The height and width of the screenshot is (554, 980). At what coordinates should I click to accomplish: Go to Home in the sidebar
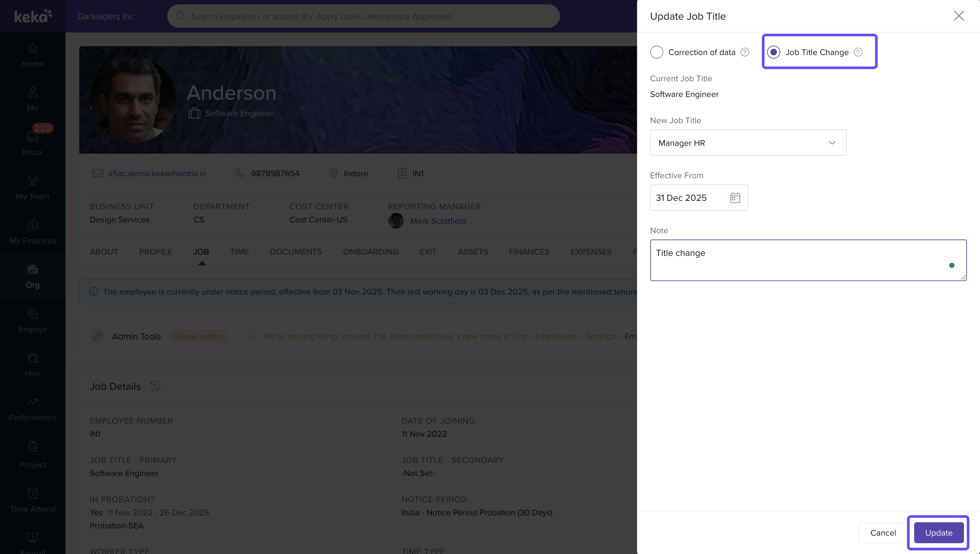[x=33, y=56]
